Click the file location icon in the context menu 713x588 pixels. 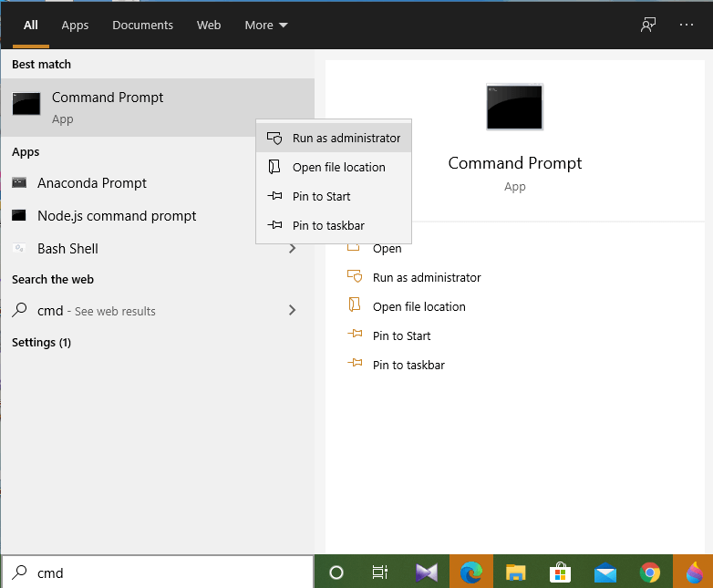(x=274, y=167)
